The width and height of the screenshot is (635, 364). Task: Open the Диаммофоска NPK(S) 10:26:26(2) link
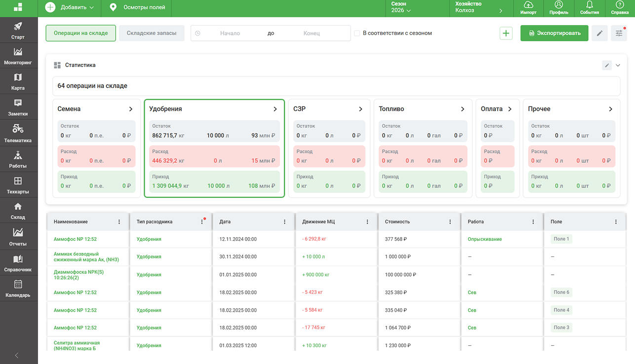pos(79,275)
